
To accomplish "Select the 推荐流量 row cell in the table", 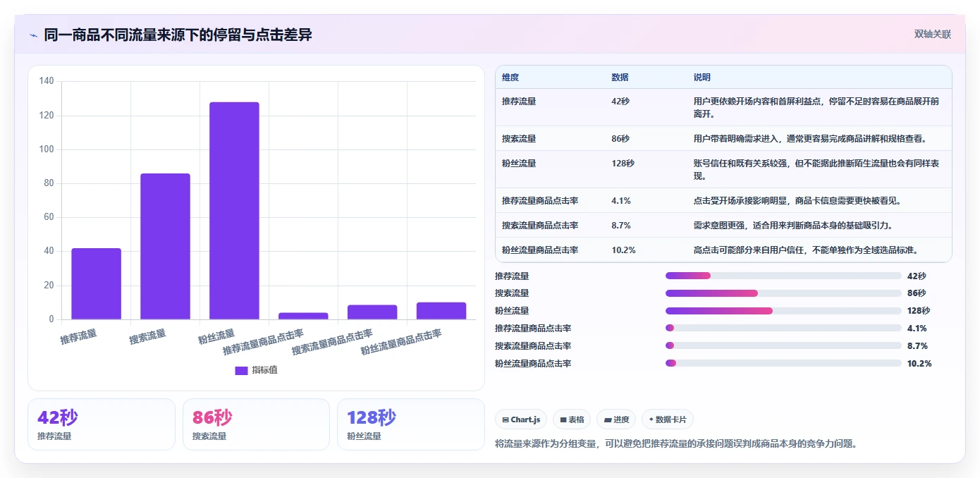I will (519, 102).
